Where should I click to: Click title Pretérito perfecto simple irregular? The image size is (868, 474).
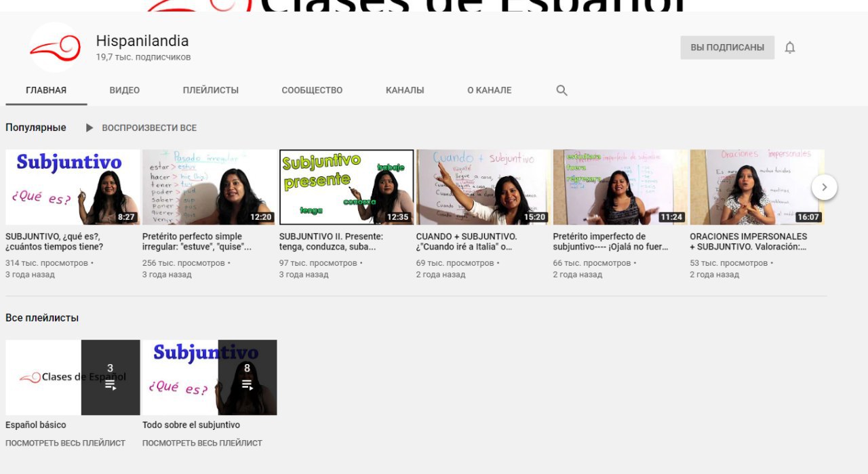pos(198,241)
